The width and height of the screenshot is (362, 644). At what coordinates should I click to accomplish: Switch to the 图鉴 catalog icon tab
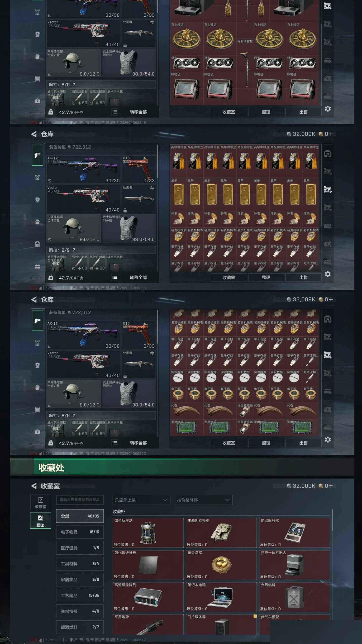click(x=40, y=520)
